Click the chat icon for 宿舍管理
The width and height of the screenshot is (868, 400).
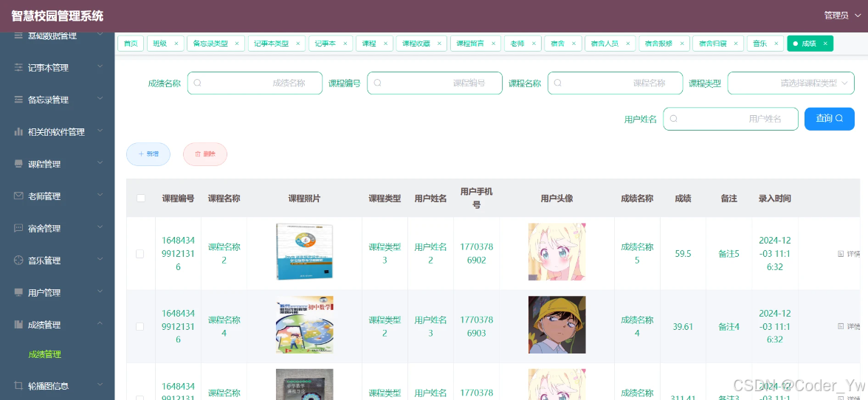[18, 229]
